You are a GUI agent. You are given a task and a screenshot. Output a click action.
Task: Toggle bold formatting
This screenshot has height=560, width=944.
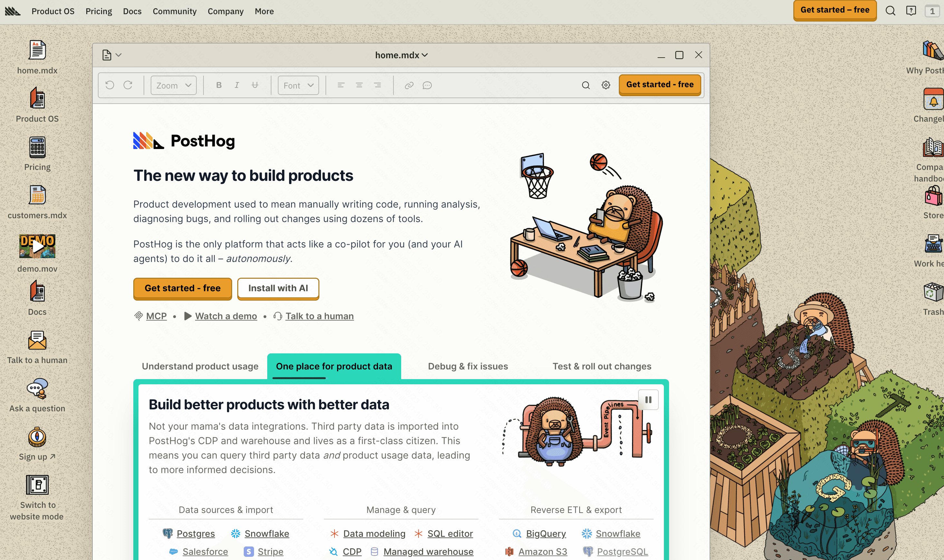(219, 85)
